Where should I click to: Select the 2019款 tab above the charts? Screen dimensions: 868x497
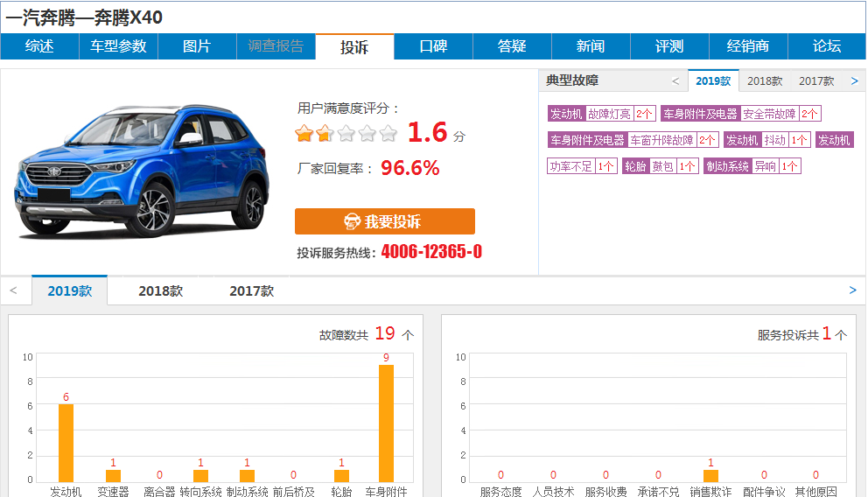[x=70, y=291]
